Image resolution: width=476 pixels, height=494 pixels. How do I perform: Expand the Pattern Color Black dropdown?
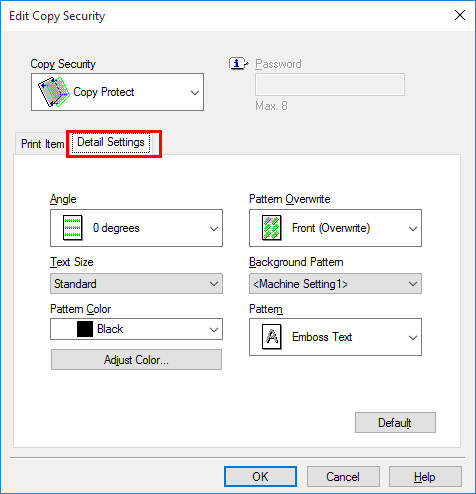pyautogui.click(x=214, y=329)
